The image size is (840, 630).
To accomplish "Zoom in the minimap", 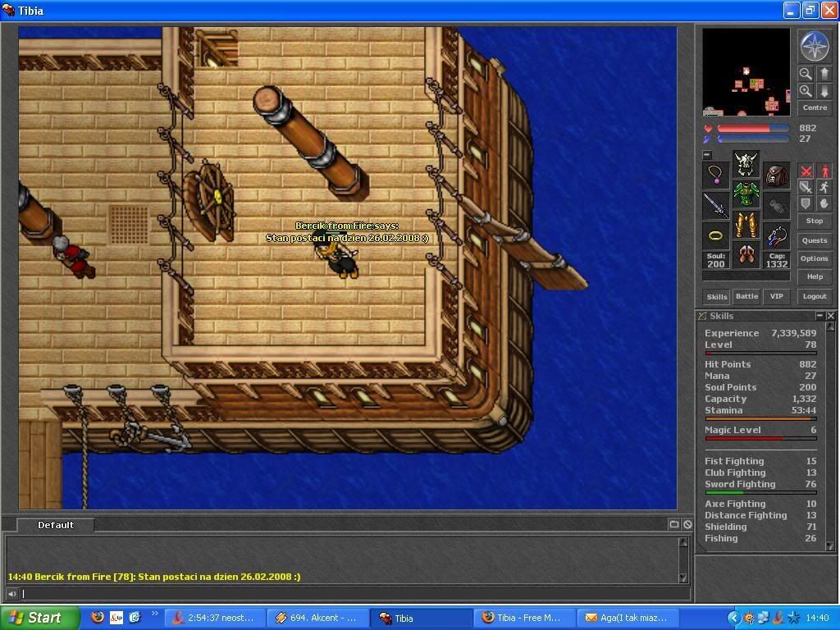I will tap(806, 91).
